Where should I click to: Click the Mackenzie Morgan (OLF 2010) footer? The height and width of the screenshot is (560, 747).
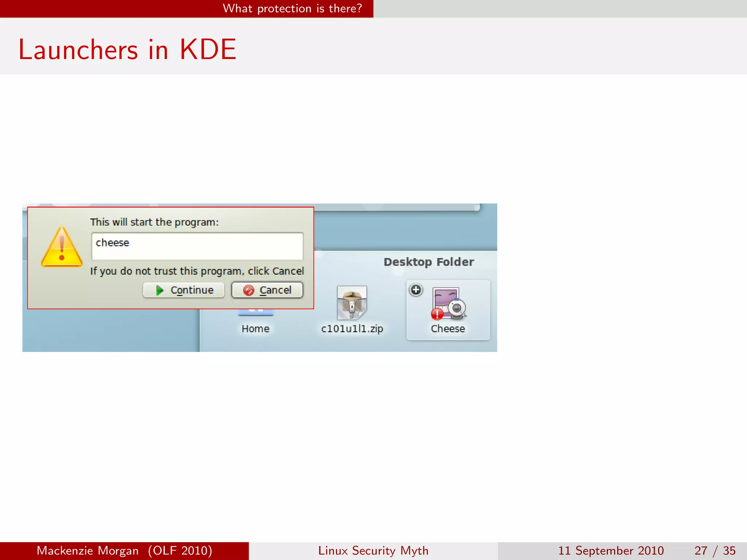tap(124, 551)
